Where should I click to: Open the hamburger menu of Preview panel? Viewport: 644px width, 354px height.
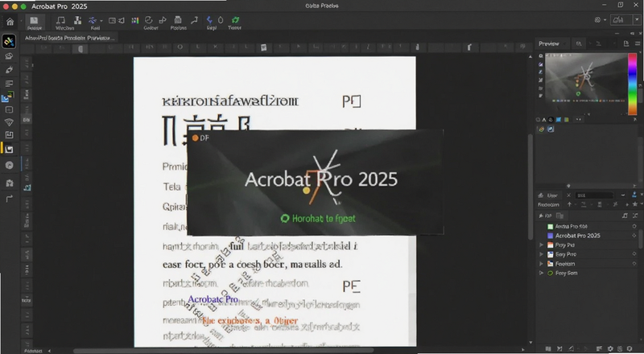coord(638,43)
